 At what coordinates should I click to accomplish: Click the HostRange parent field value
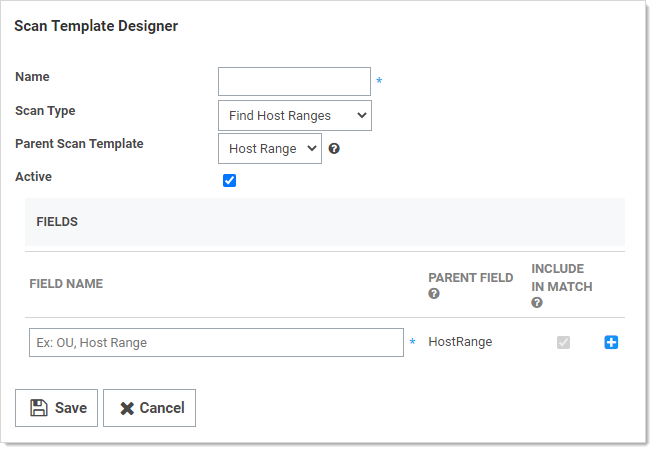460,342
